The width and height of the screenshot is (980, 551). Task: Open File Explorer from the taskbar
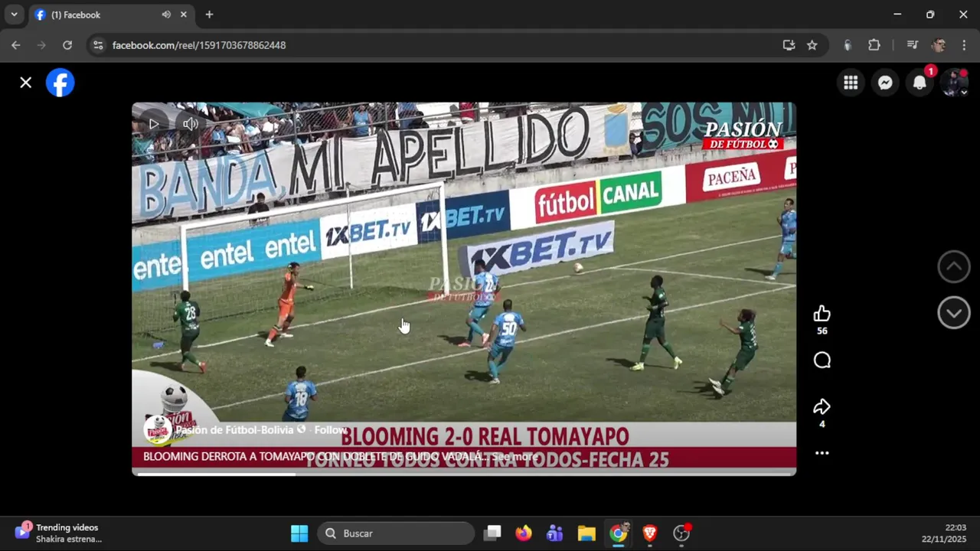(586, 533)
